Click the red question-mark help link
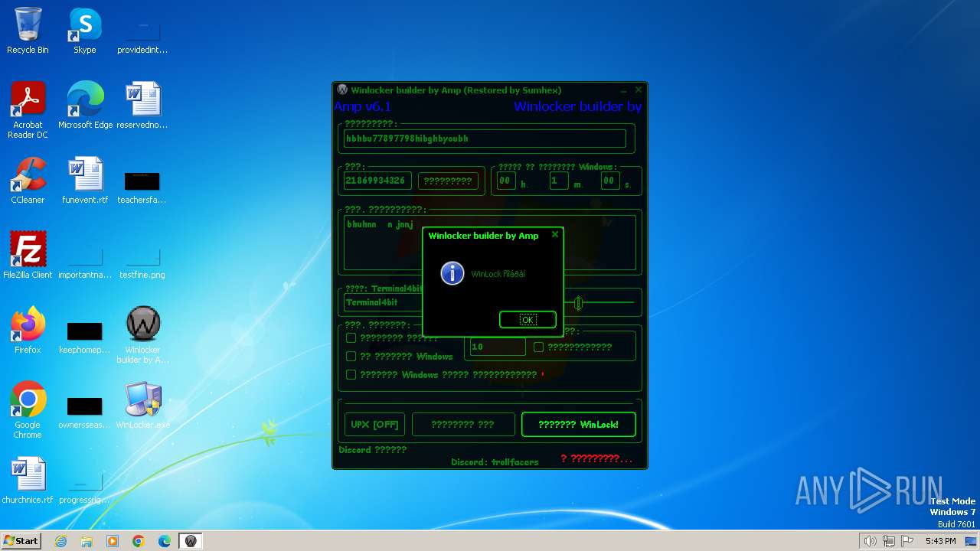This screenshot has width=980, height=551. 596,458
